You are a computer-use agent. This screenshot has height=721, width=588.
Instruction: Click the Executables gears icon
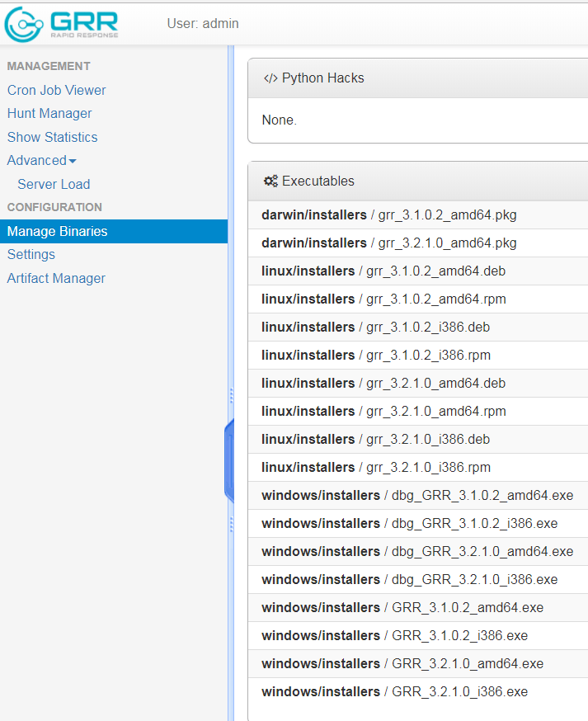pos(270,181)
